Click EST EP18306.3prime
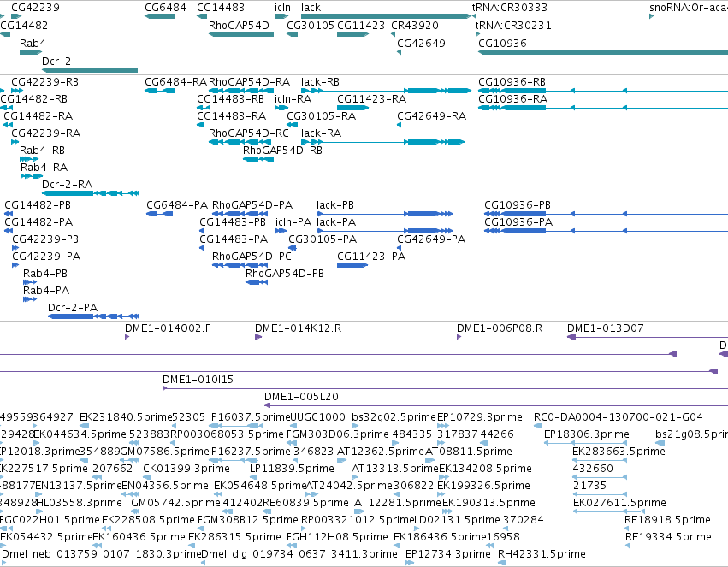Viewport: 728px width, 567px height. pos(586,434)
